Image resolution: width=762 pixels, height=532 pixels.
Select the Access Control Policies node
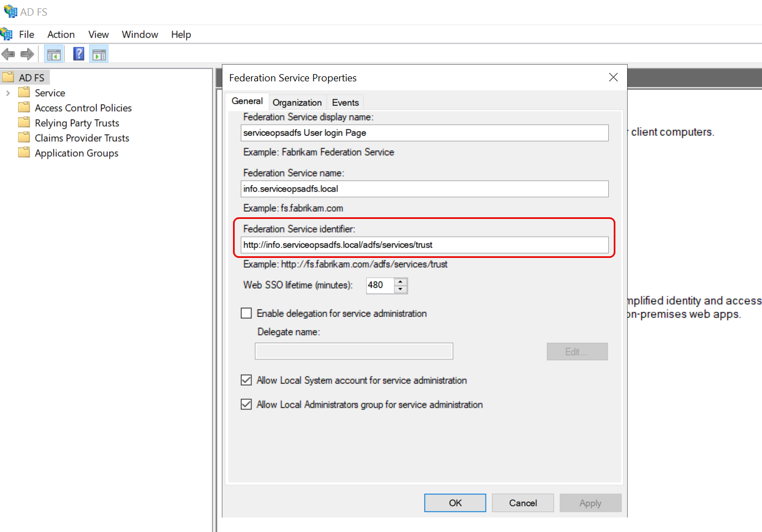(83, 108)
